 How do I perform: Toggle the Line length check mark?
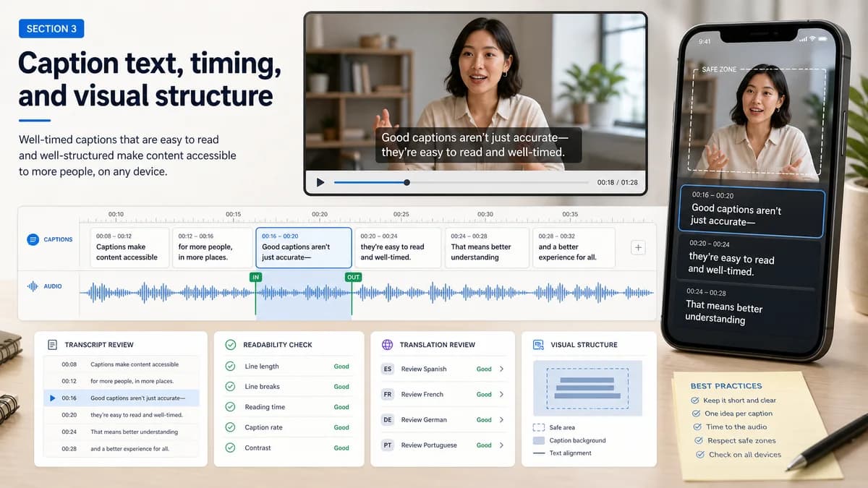point(231,367)
